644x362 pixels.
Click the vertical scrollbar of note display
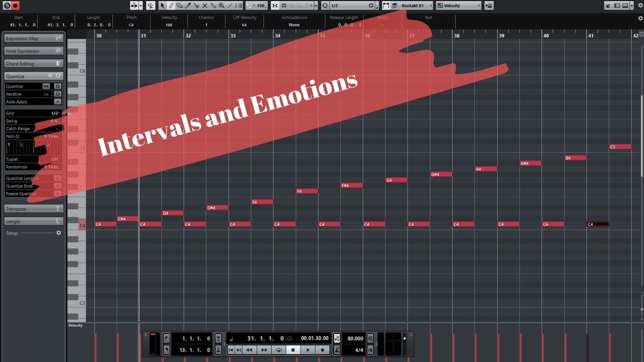[x=641, y=136]
